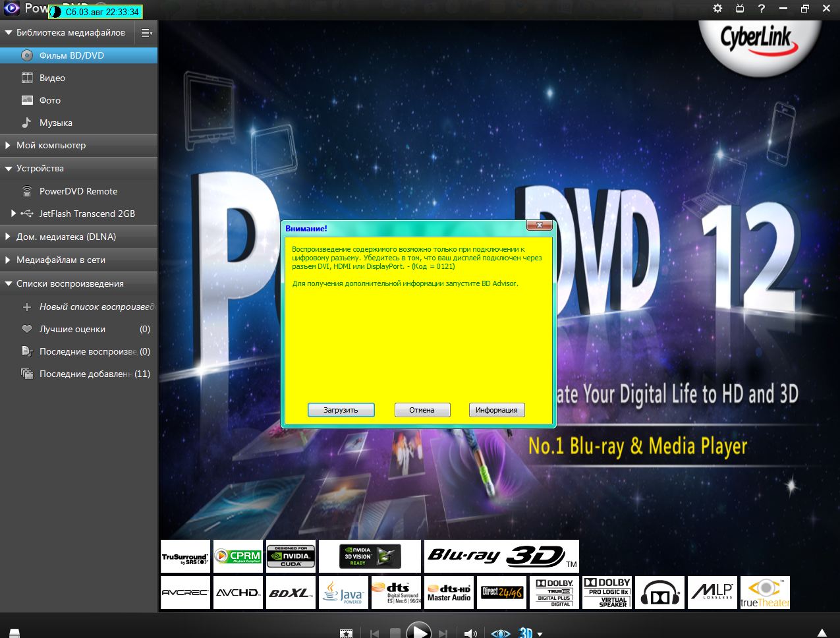Switch to TV cinema mode icon
The width and height of the screenshot is (840, 638).
coord(739,9)
